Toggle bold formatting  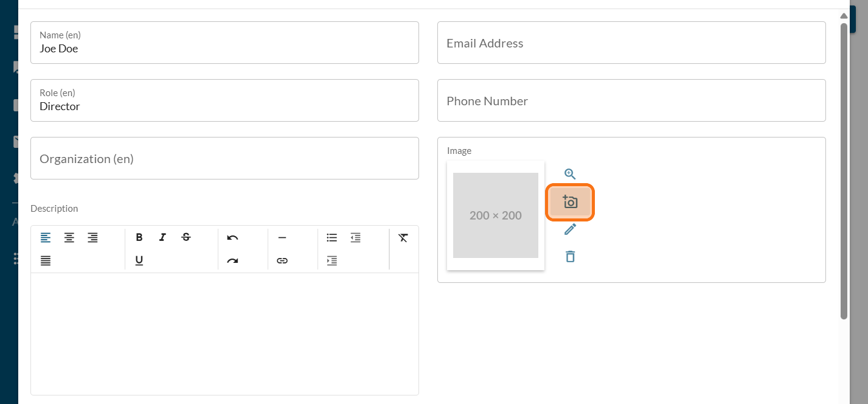pyautogui.click(x=139, y=237)
